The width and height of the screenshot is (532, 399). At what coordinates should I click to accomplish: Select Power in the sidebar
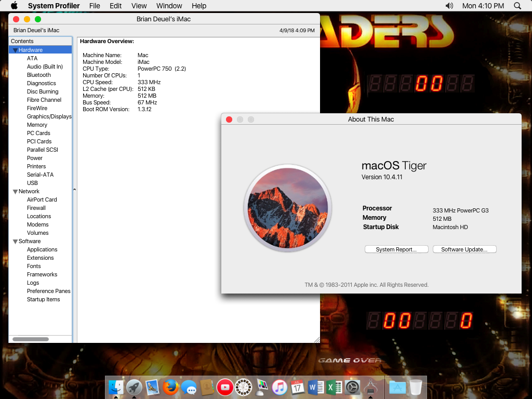coord(35,158)
